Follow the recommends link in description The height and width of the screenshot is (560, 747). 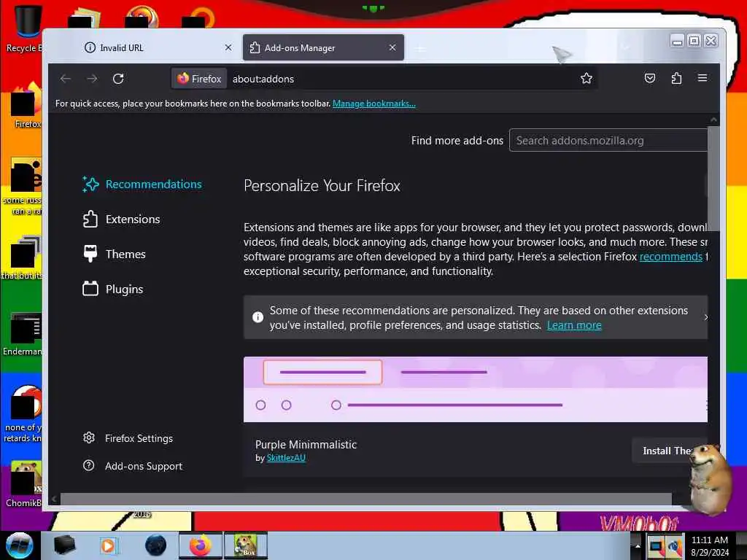670,257
